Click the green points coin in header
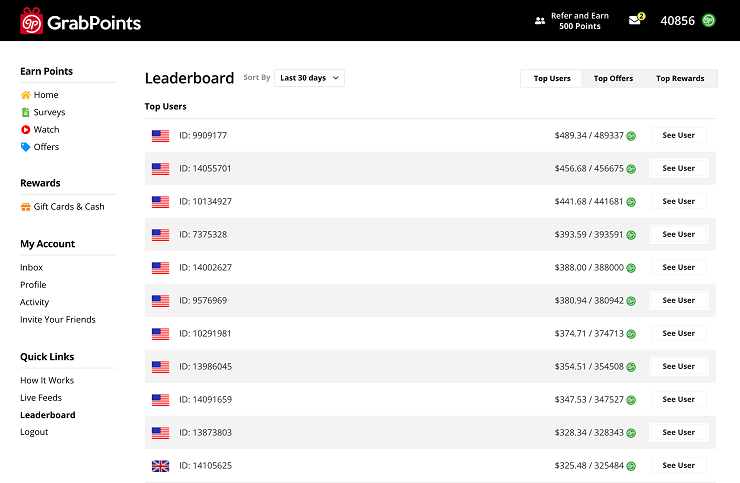The height and width of the screenshot is (483, 740). coord(708,20)
